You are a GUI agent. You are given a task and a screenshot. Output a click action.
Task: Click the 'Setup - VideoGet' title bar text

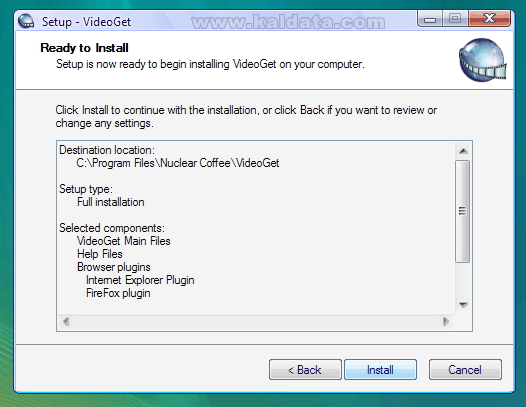[x=86, y=22]
